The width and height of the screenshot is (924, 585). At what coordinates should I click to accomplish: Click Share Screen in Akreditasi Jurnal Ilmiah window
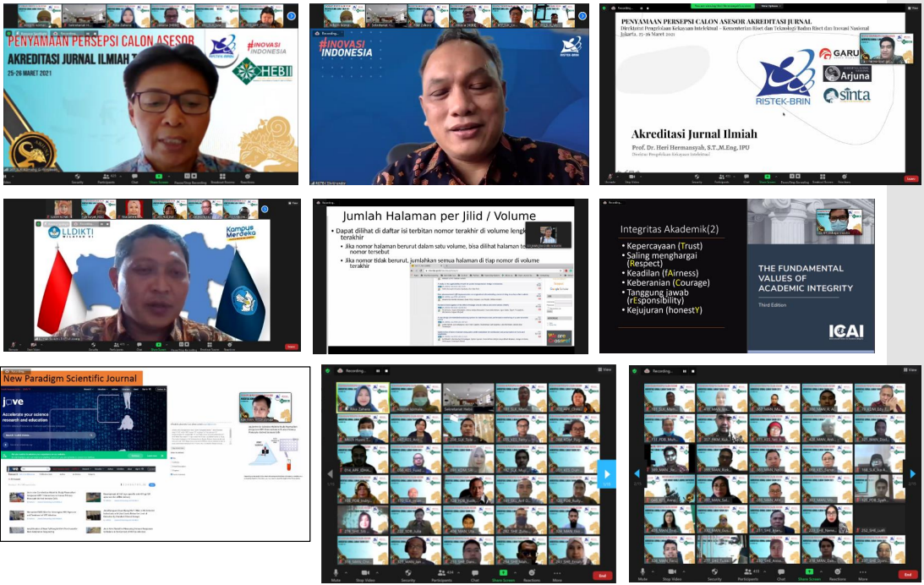click(x=768, y=178)
